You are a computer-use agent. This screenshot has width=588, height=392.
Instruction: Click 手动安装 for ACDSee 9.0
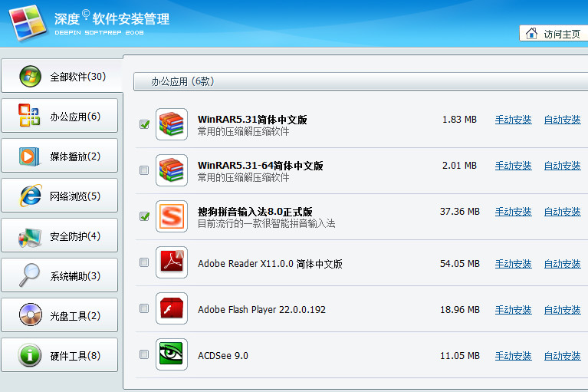(513, 356)
